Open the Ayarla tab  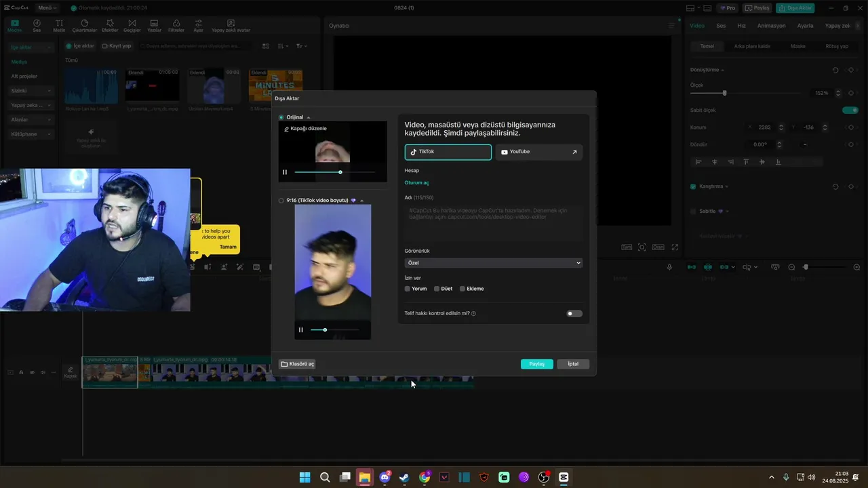pos(805,26)
